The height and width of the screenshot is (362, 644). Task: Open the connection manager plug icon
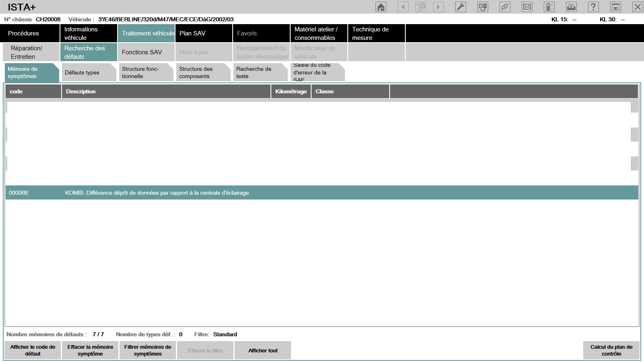click(x=505, y=7)
